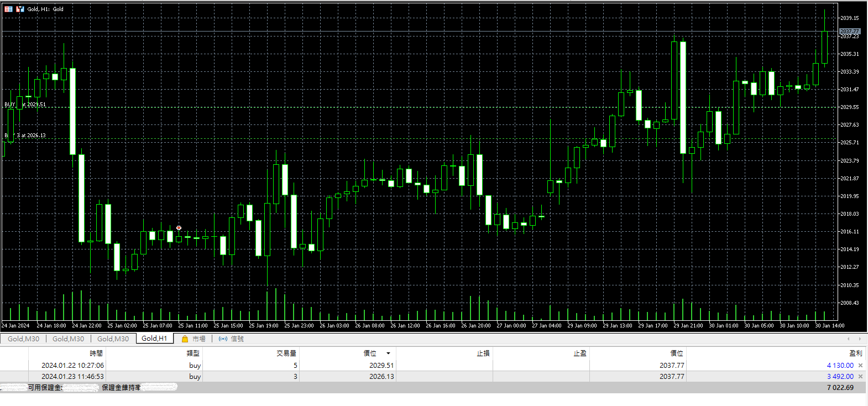Click the 2008.43 price axis label
Viewport: 868px width, 406px height.
(x=850, y=303)
